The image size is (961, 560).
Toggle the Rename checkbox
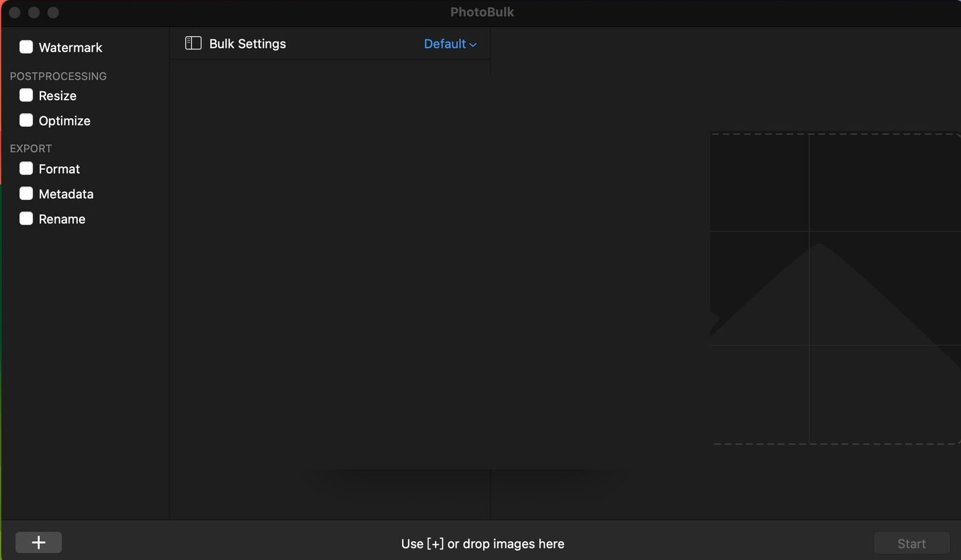(26, 219)
